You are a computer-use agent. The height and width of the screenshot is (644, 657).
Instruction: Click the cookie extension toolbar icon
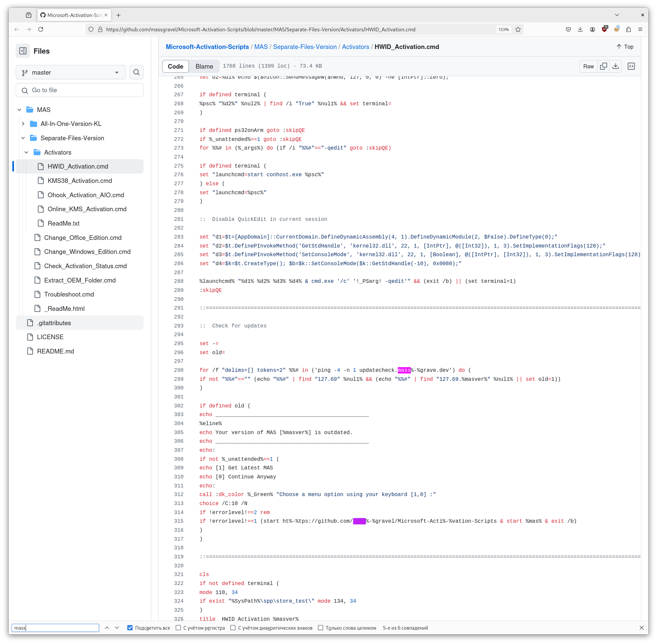point(617,29)
